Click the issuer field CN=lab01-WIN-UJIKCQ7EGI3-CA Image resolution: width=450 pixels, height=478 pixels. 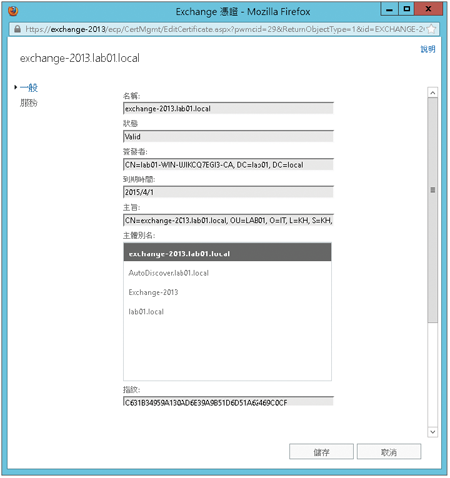pos(228,164)
